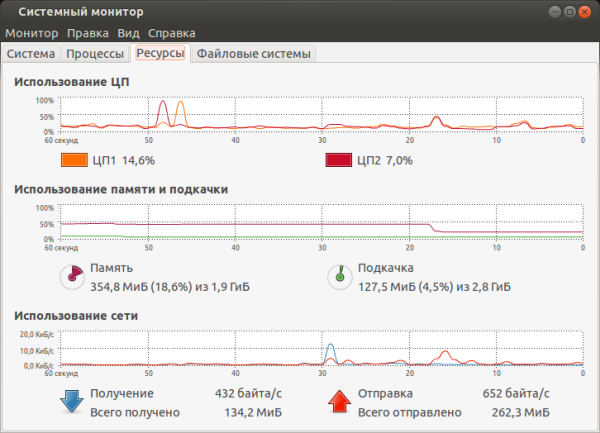The height and width of the screenshot is (433, 600).
Task: Maximize the Системный монитор window
Action: pyautogui.click(x=570, y=12)
